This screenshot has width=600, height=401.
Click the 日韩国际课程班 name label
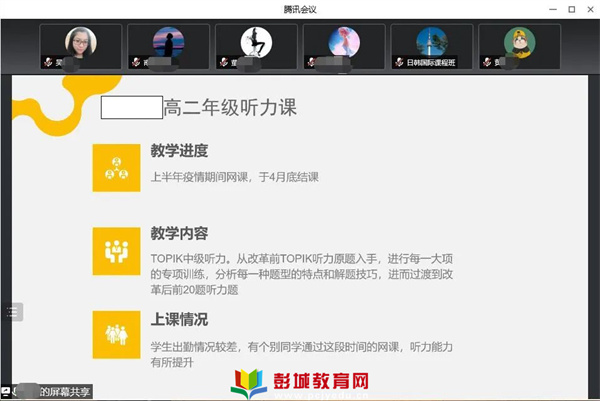tap(430, 62)
